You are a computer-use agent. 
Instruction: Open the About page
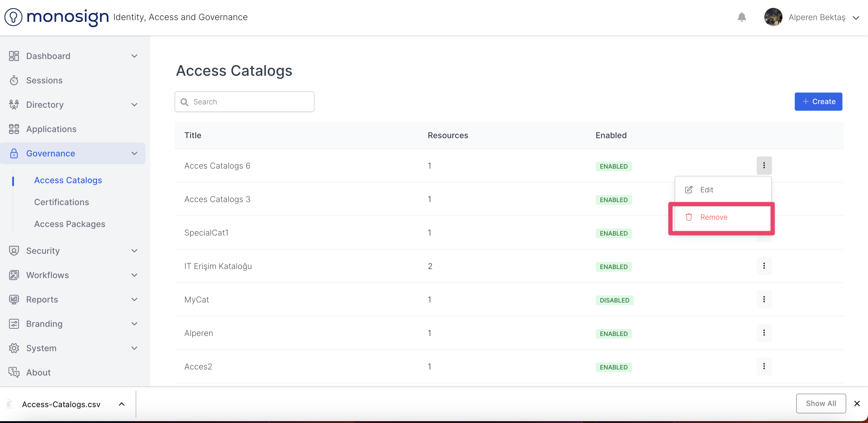38,372
